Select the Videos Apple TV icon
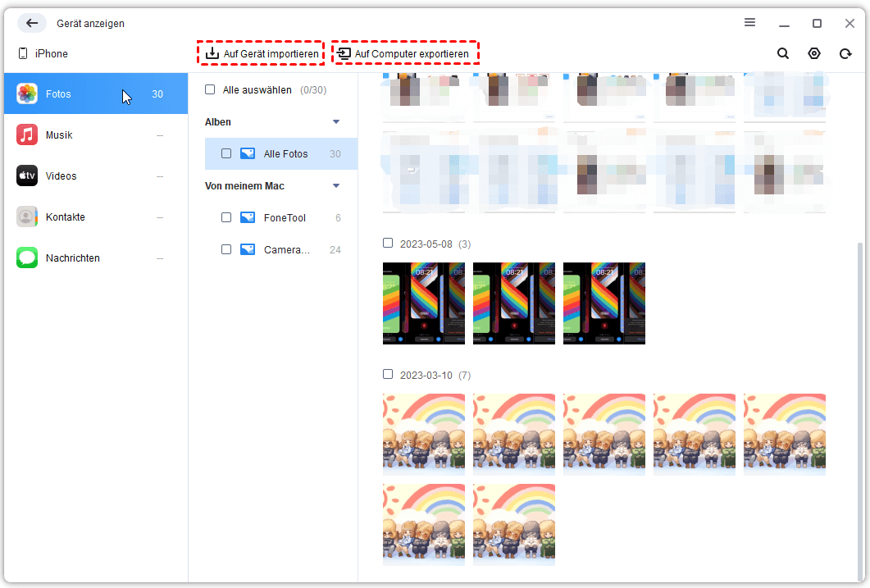 [27, 176]
